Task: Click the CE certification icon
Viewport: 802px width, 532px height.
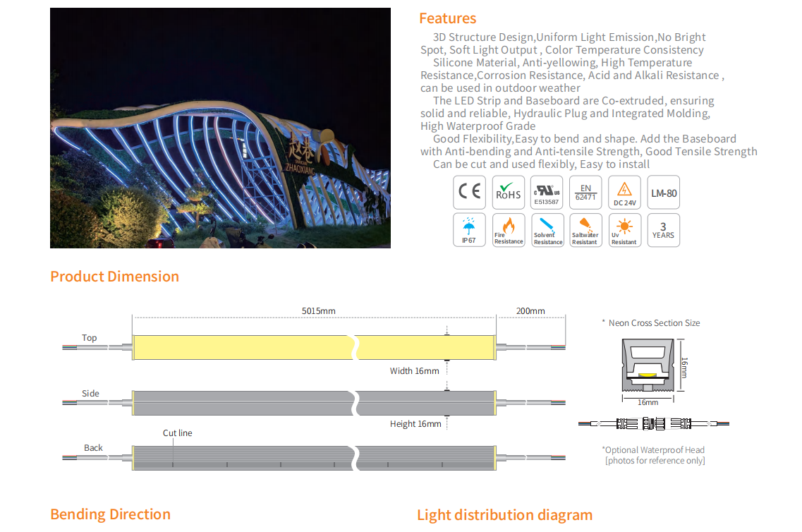Action: coord(469,192)
